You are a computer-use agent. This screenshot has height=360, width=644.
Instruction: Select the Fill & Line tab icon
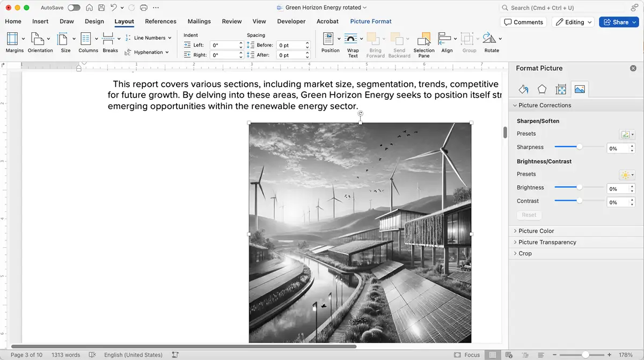pyautogui.click(x=524, y=89)
